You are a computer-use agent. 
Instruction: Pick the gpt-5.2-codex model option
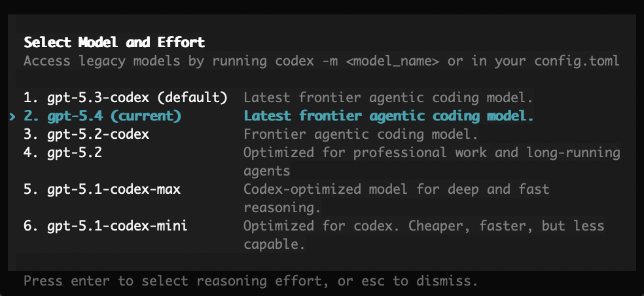[x=98, y=135]
